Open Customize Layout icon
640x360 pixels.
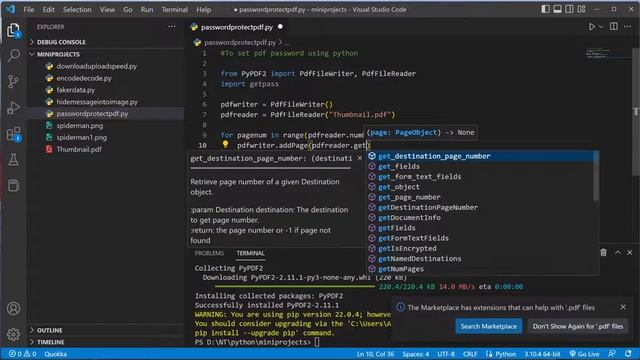(581, 9)
